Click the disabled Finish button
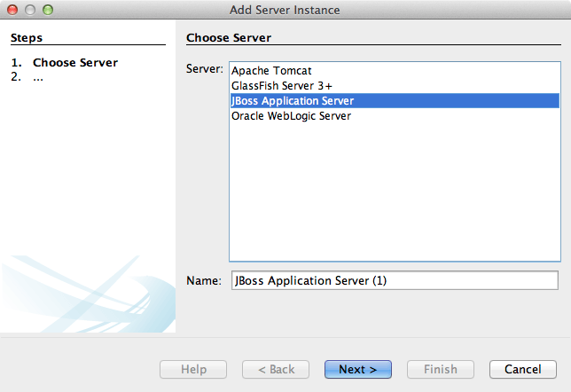This screenshot has width=571, height=392. coord(441,370)
